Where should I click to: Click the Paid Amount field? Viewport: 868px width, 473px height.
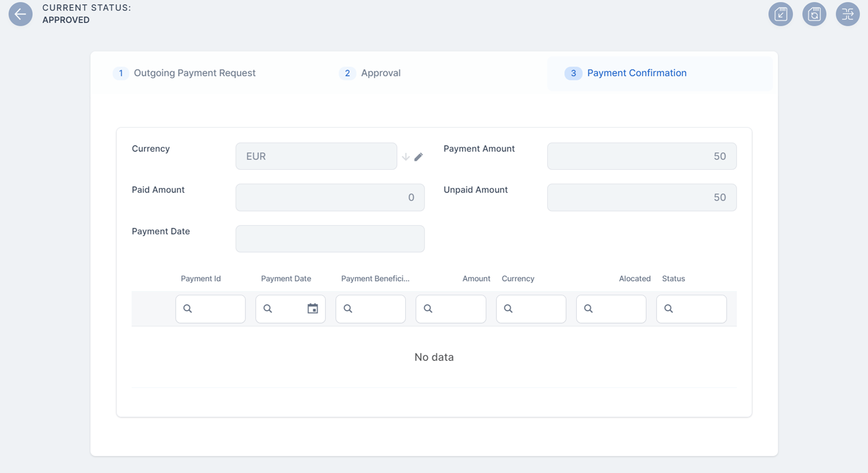click(x=330, y=198)
